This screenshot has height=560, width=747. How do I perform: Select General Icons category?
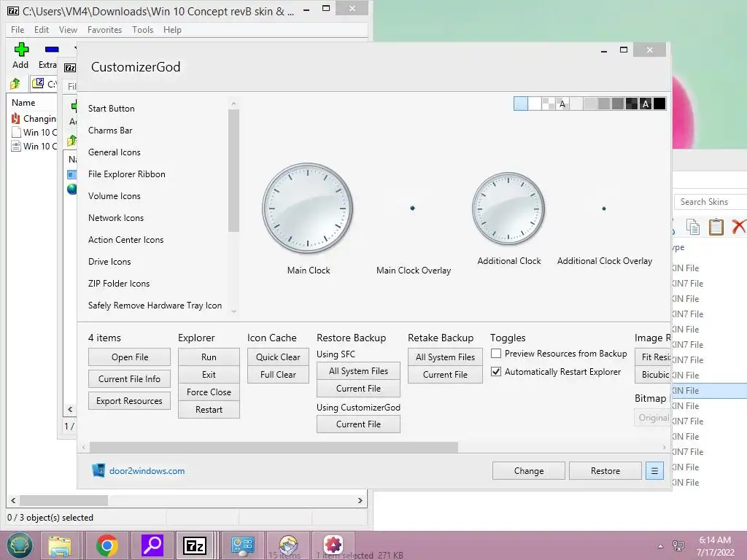click(115, 152)
